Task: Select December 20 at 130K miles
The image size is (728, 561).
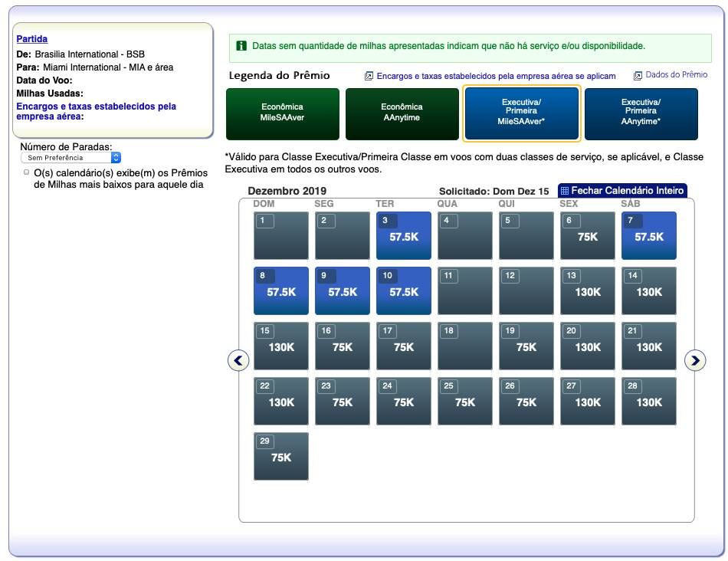Action: click(588, 346)
